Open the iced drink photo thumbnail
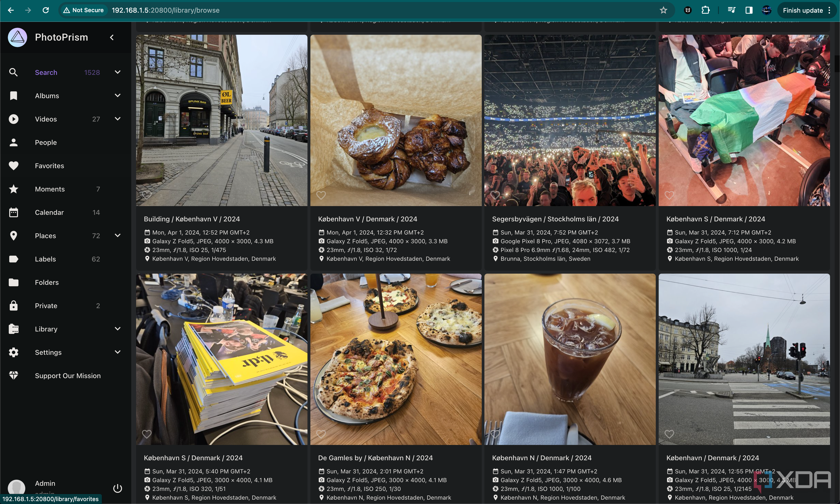Screen dimensions: 840x504 570,359
